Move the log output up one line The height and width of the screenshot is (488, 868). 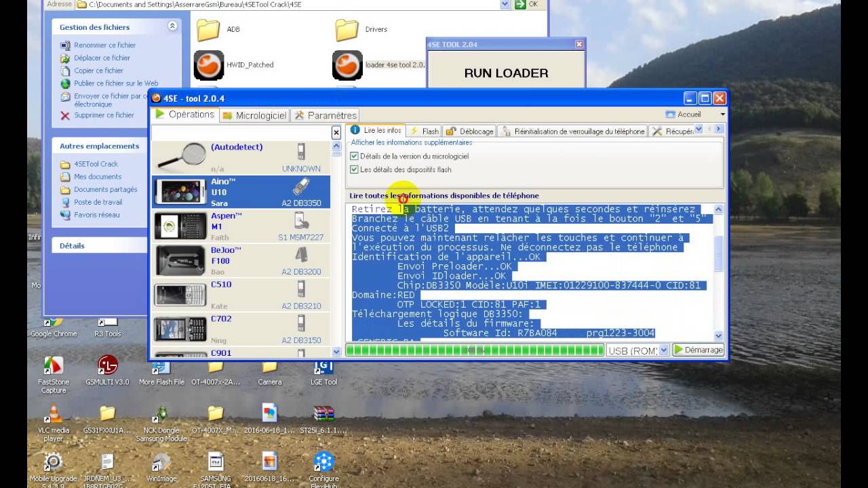718,209
